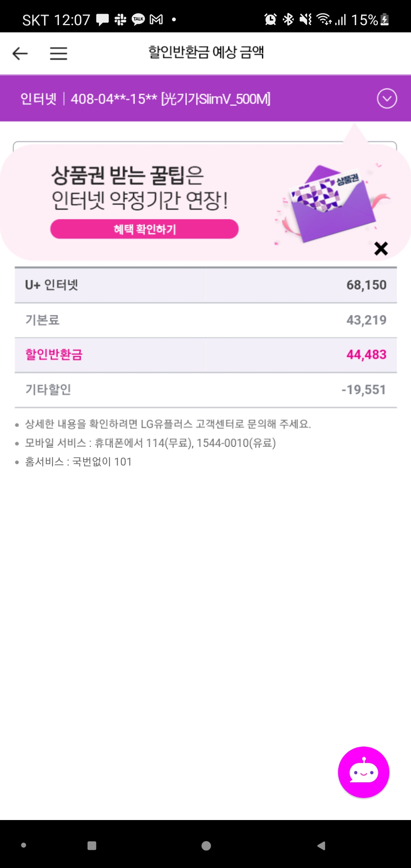
Task: Tap the alarm status icon
Action: (x=270, y=19)
